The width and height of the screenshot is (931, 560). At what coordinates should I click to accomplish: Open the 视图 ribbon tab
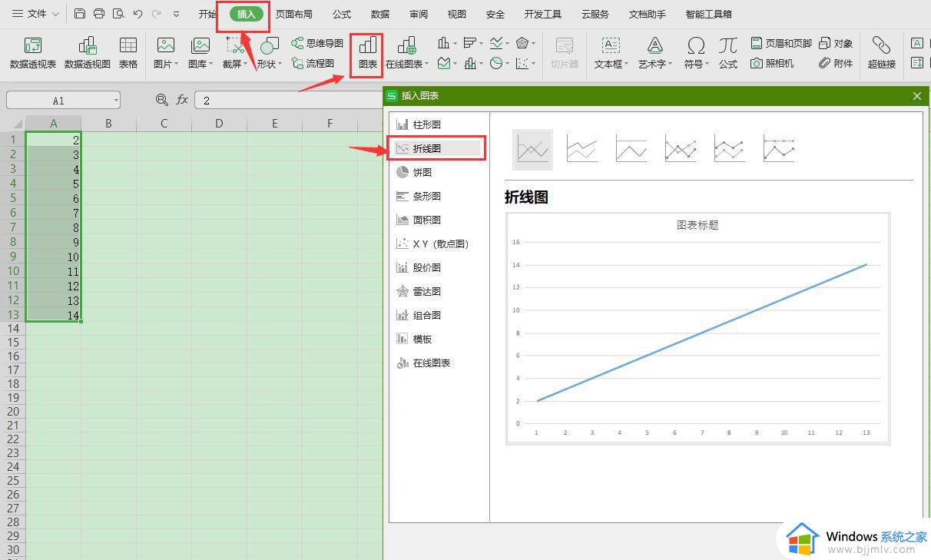(x=457, y=14)
